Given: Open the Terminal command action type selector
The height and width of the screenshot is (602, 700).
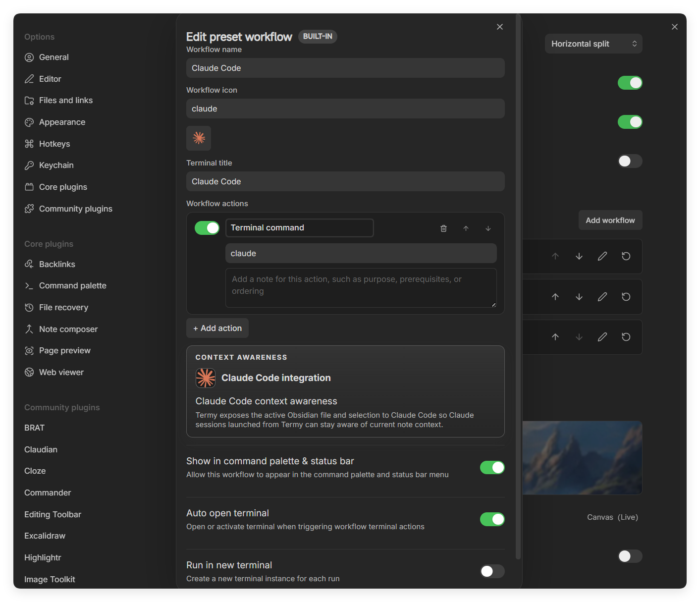Looking at the screenshot, I should click(300, 228).
